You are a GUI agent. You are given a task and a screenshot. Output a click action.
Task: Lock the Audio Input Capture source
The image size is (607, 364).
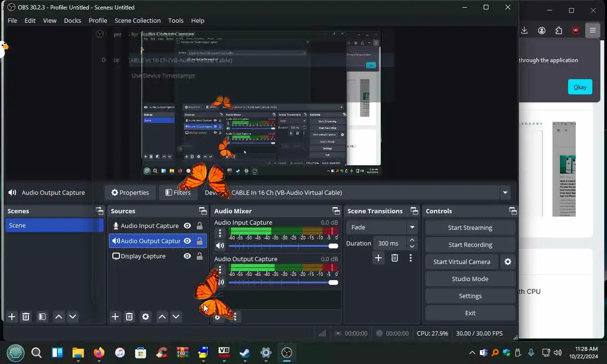click(200, 226)
